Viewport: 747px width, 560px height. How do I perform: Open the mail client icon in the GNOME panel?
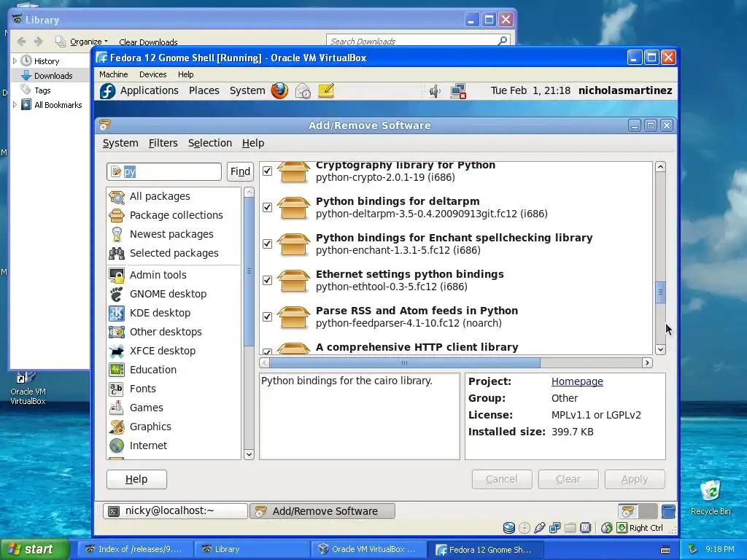(303, 90)
